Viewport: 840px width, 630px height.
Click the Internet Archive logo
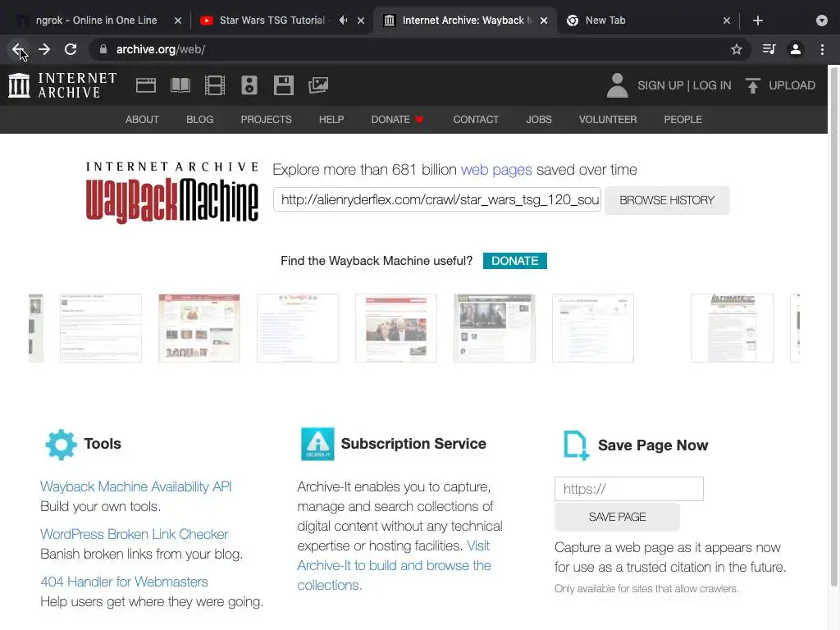[x=62, y=85]
